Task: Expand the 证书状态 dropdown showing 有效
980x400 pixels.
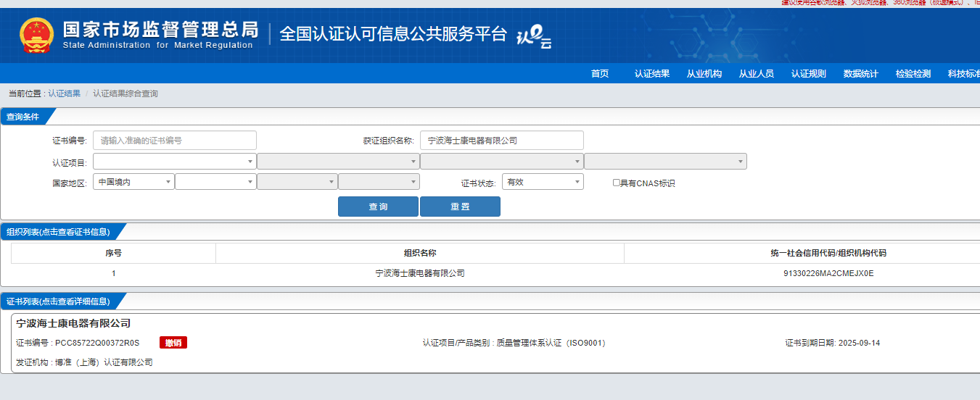Action: (x=543, y=182)
